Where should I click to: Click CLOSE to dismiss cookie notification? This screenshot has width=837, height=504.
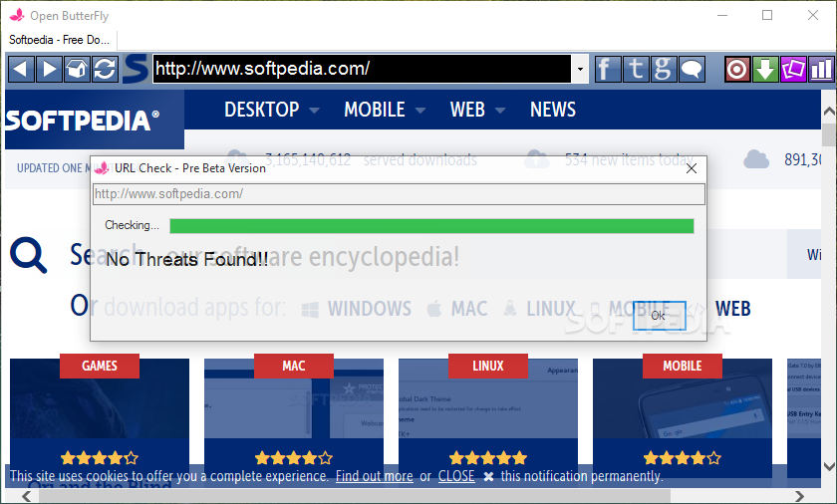click(x=456, y=476)
